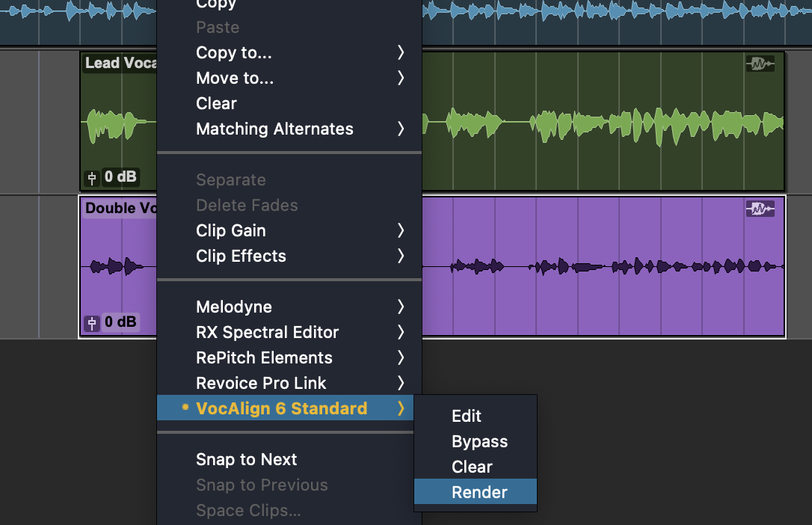This screenshot has width=812, height=525.
Task: Select Render in VocAlign submenu
Action: (479, 492)
